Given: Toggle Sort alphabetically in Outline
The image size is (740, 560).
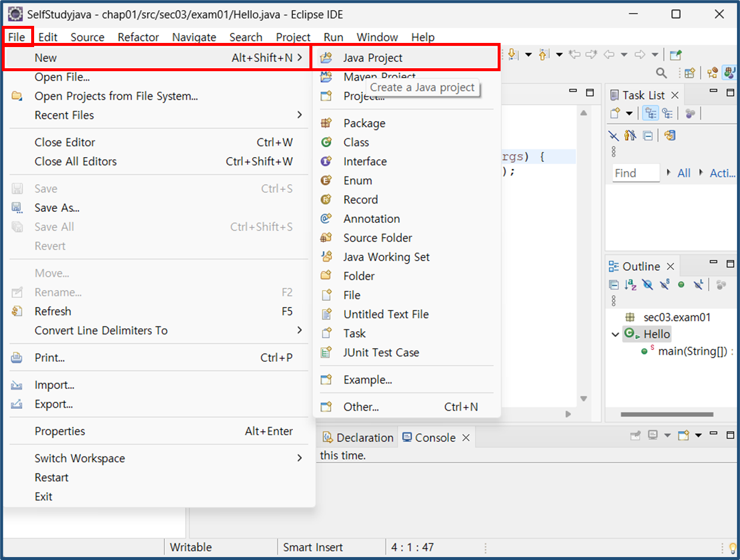Looking at the screenshot, I should click(x=631, y=285).
